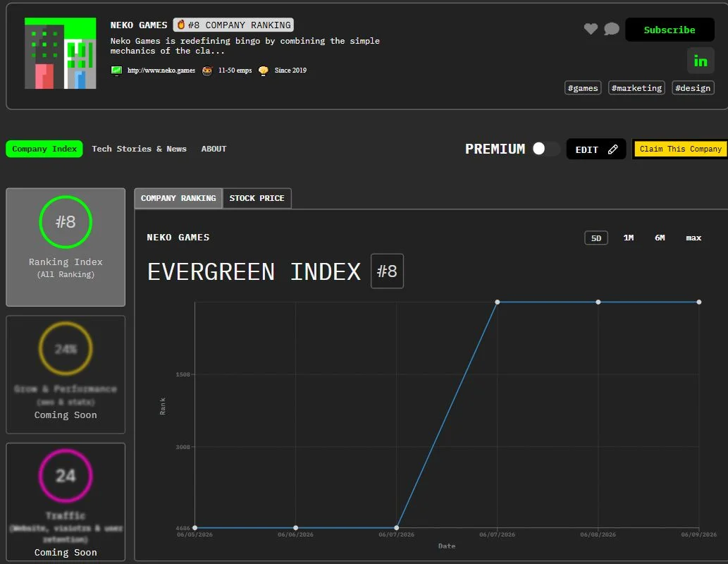Viewport: 728px width, 564px height.
Task: Click chart data point at 06/05/2026
Action: pyautogui.click(x=195, y=528)
